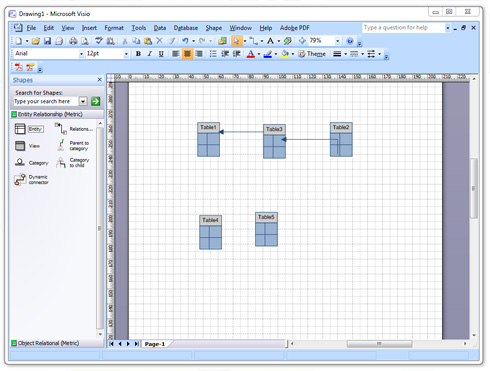The image size is (490, 371).
Task: Select the Connector tool
Action: [254, 41]
